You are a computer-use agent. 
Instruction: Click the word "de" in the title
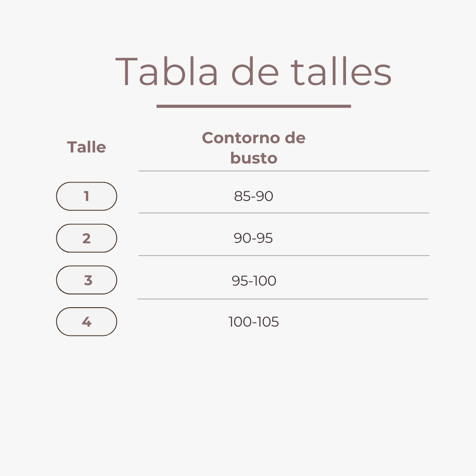[255, 72]
